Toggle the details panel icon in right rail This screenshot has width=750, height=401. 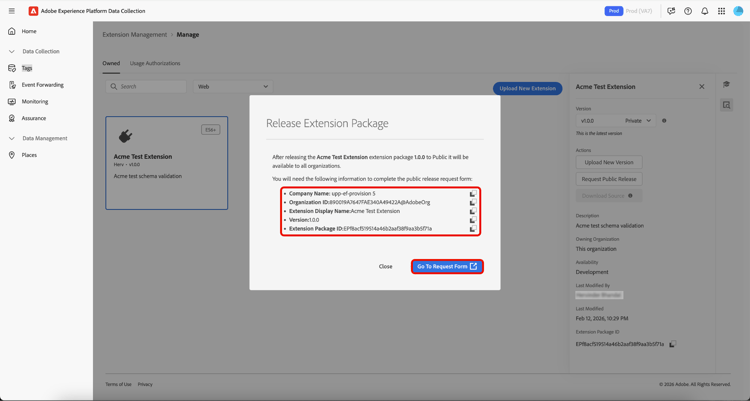pyautogui.click(x=726, y=105)
